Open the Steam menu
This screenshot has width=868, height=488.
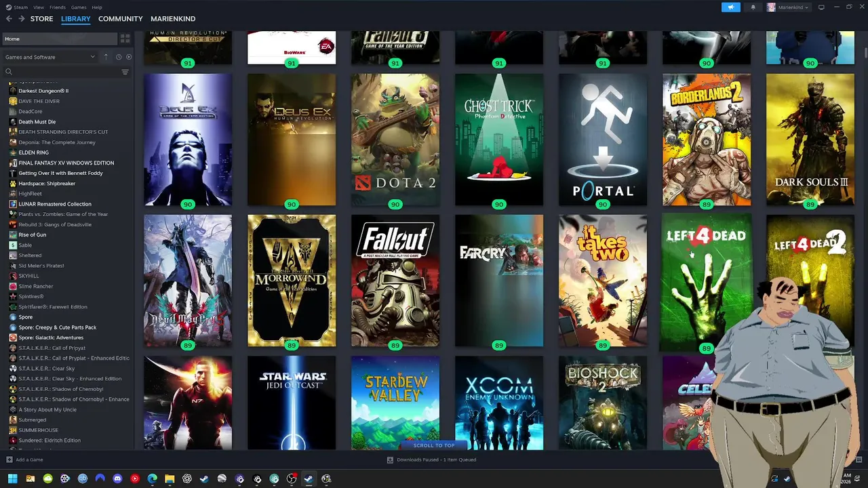pos(17,7)
